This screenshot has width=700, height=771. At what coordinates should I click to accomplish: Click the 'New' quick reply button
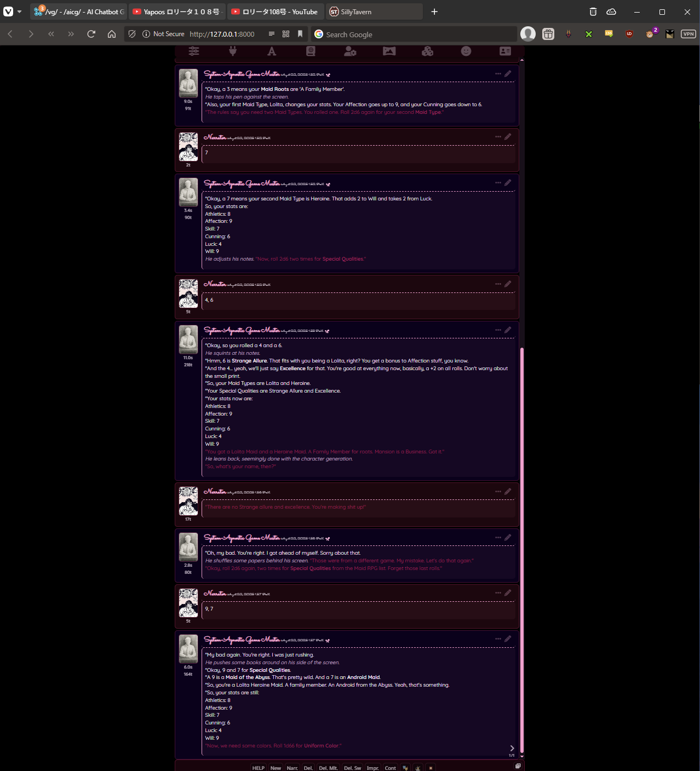276,768
